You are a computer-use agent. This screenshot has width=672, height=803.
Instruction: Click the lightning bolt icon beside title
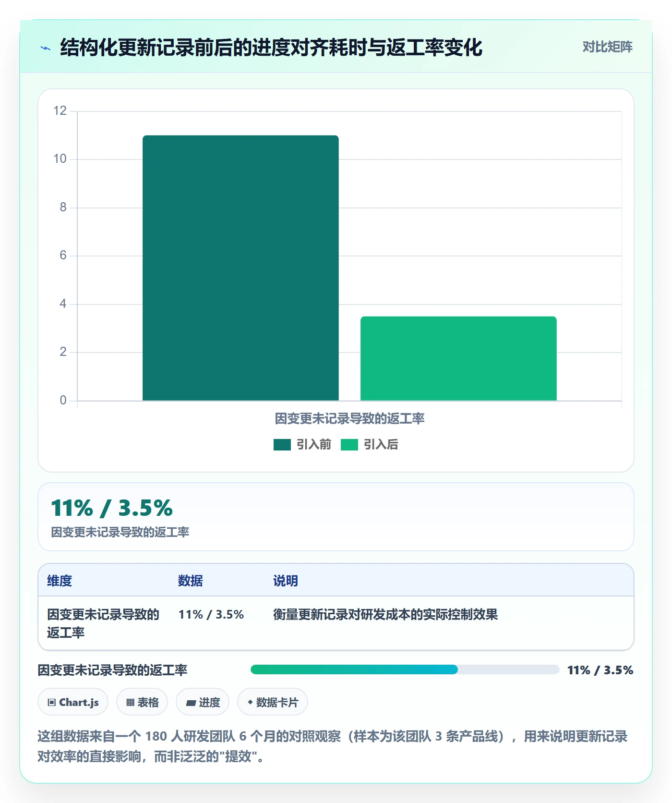pos(46,48)
